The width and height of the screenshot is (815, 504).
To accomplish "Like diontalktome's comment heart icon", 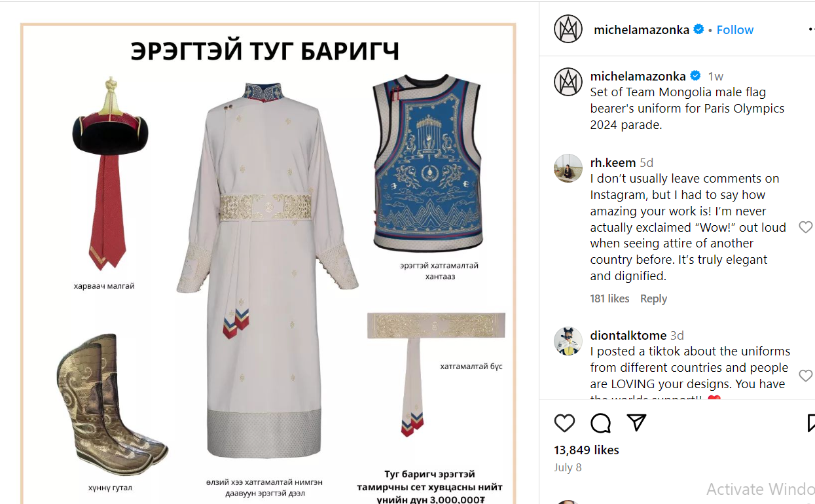I will click(x=805, y=376).
